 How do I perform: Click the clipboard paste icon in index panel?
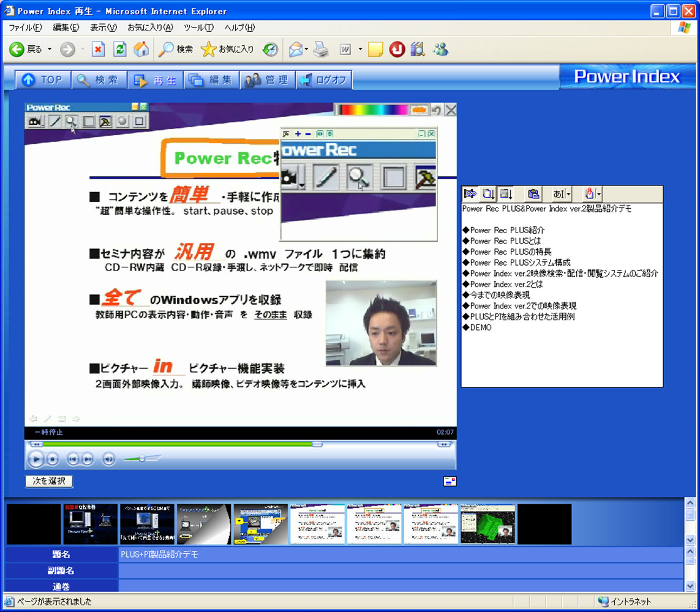pos(533,193)
